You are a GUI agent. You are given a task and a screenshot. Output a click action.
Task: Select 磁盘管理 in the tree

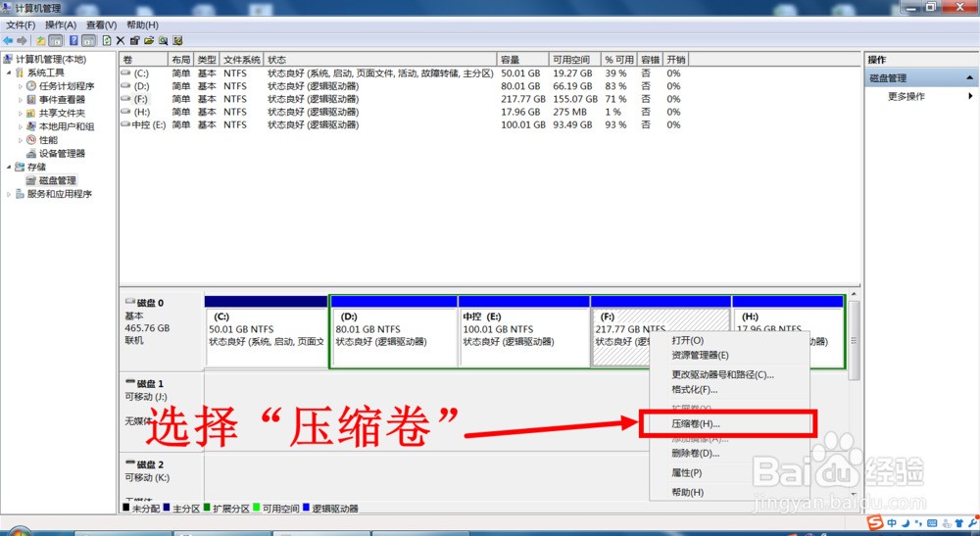(58, 180)
